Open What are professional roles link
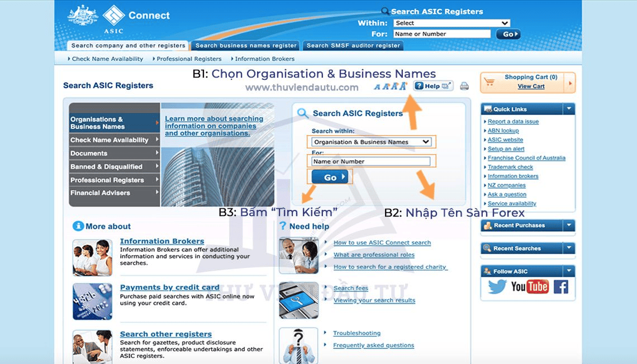637x364 pixels. 374,255
